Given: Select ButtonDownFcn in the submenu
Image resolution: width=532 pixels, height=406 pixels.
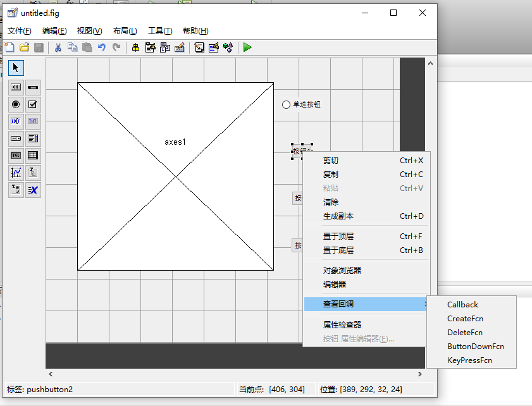Looking at the screenshot, I should click(x=472, y=347).
